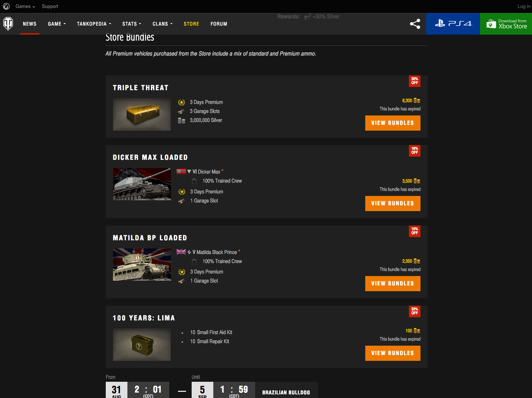532x398 pixels.
Task: Click premium star icon in Dicker Max bundle
Action: tap(182, 192)
